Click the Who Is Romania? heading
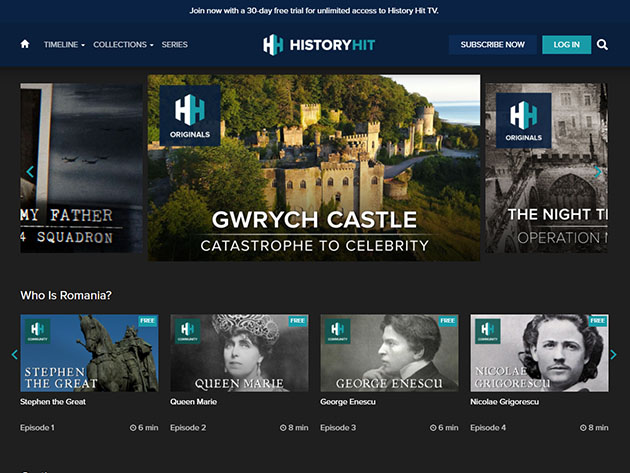630x473 pixels. pyautogui.click(x=66, y=295)
